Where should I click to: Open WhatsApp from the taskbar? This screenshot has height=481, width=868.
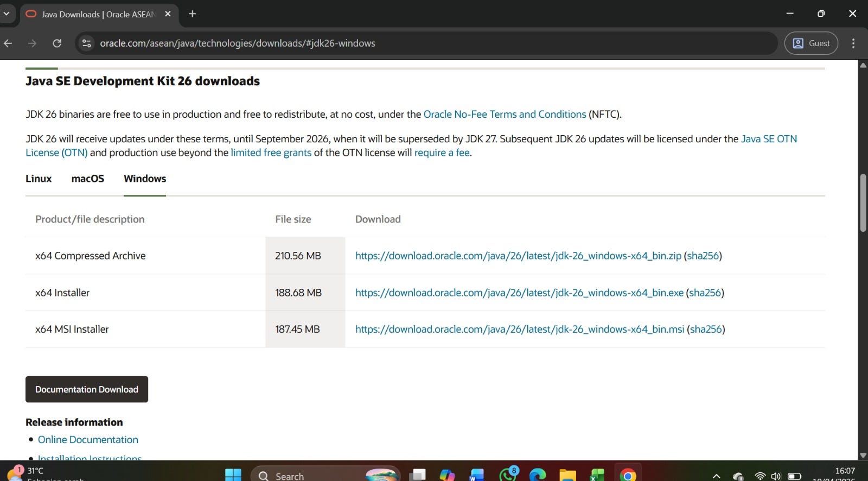508,474
